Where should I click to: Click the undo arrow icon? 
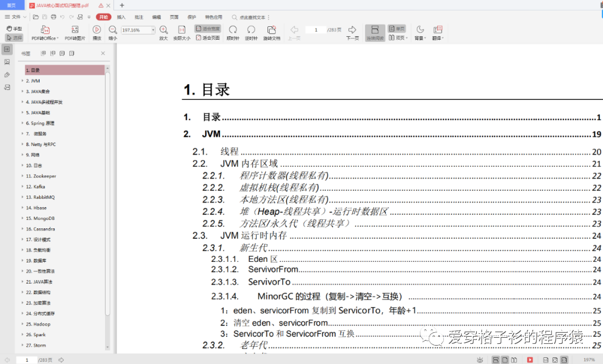63,17
